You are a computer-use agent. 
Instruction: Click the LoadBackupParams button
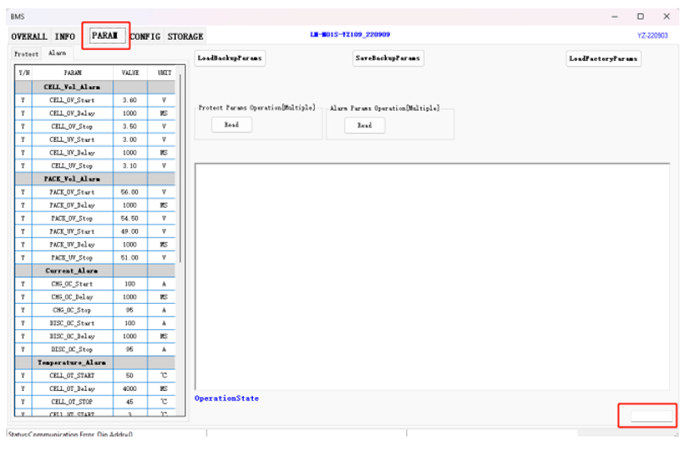(230, 59)
